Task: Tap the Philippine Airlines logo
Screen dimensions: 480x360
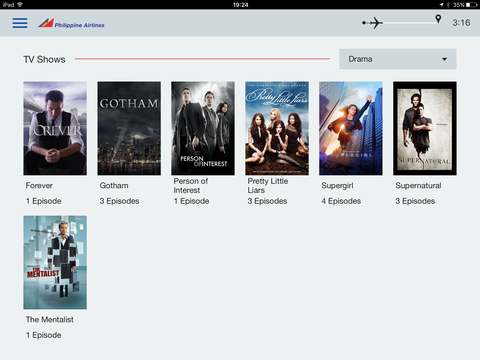Action: click(x=71, y=23)
